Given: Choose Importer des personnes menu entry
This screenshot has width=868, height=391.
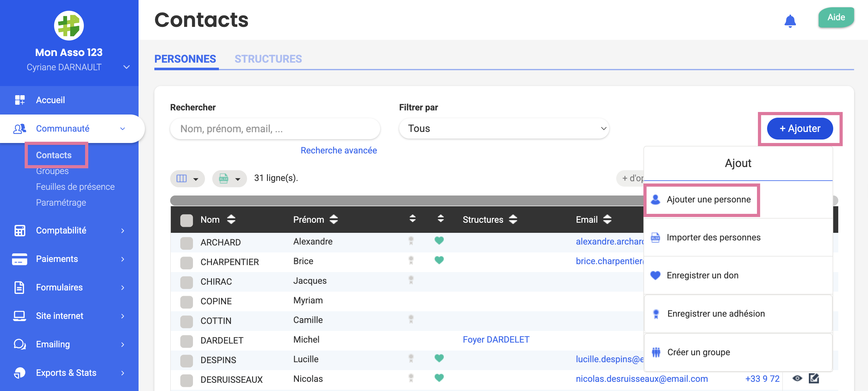Looking at the screenshot, I should click(713, 237).
